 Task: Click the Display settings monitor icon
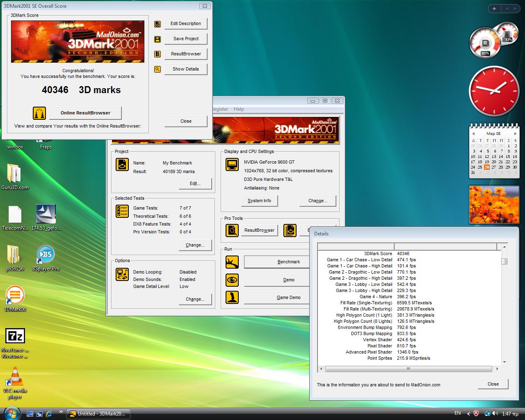232,164
